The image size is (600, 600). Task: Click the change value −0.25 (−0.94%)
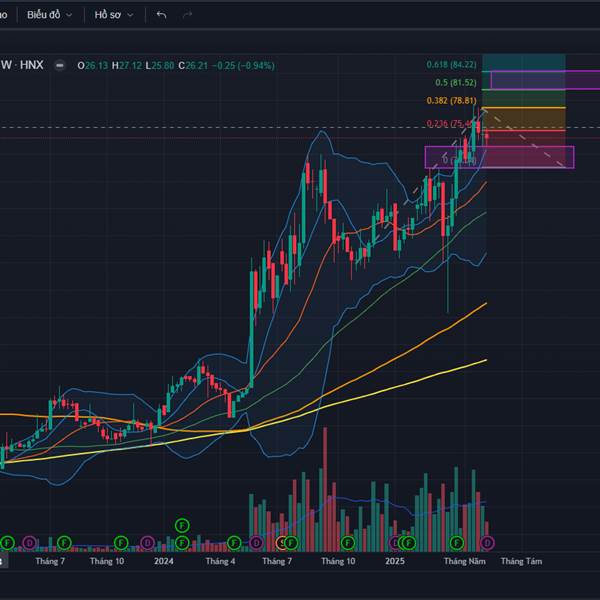click(243, 66)
